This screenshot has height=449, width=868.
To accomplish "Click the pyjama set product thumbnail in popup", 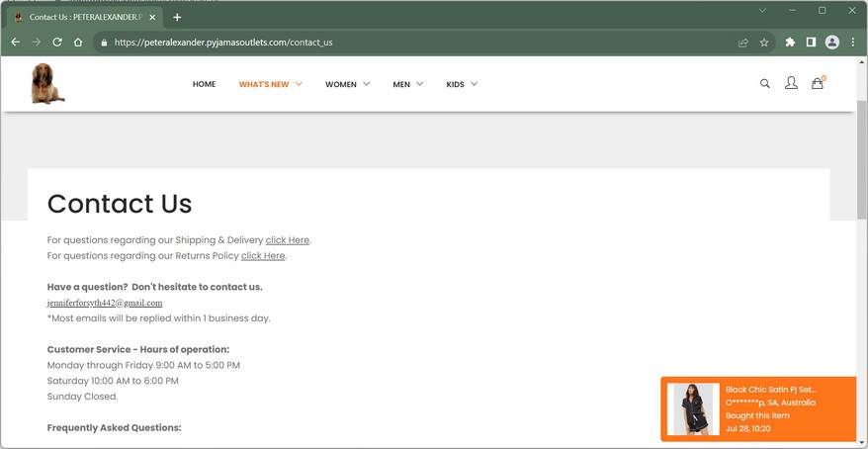I will (x=693, y=409).
